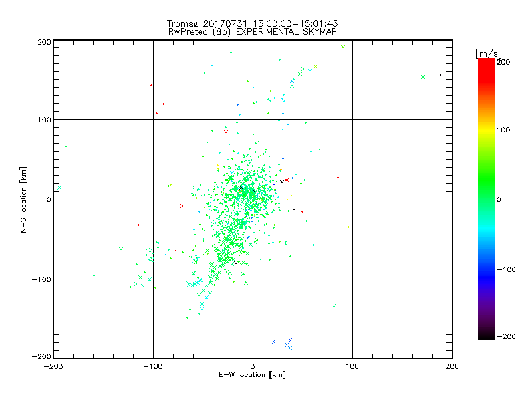Viewport: 532px width, 399px height.
Task: Click the lone cyan X marker near 80 east, -135 south
Action: [334, 306]
